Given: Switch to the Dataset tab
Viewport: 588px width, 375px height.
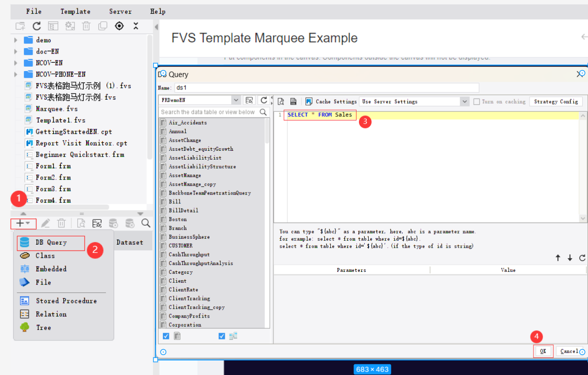Looking at the screenshot, I should click(129, 242).
